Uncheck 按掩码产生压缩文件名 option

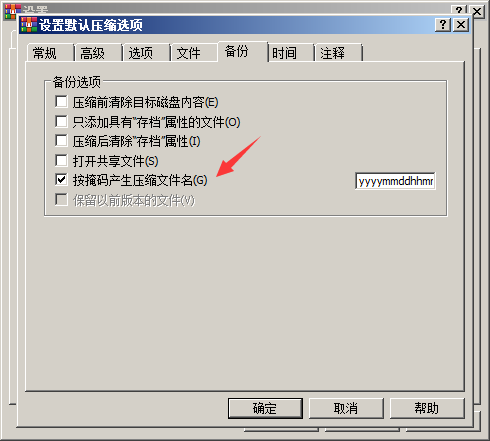(x=61, y=180)
